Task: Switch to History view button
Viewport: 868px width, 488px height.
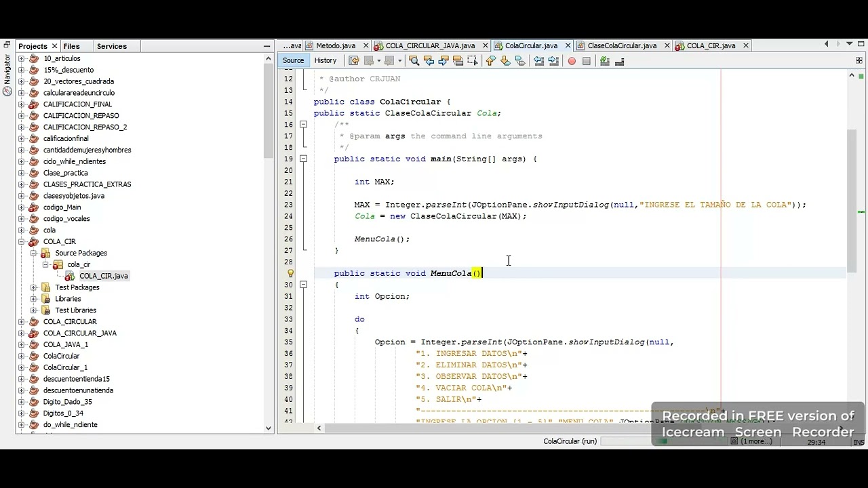Action: pyautogui.click(x=325, y=60)
